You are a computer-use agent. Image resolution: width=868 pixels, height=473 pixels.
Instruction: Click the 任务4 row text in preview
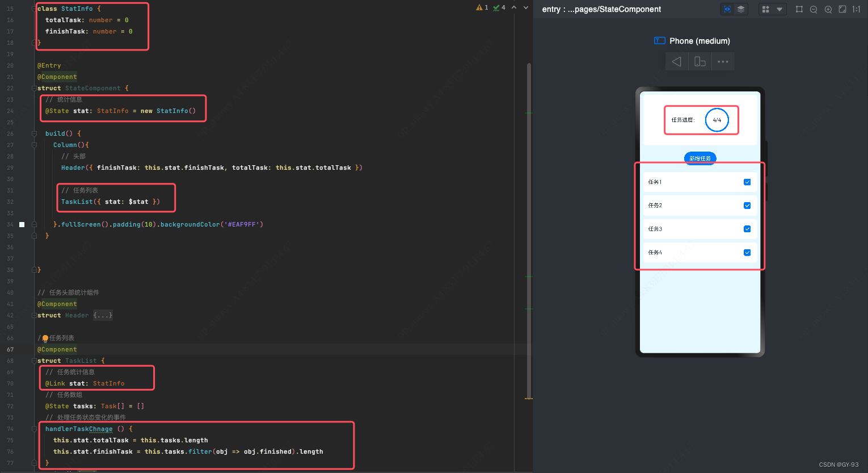tap(655, 253)
